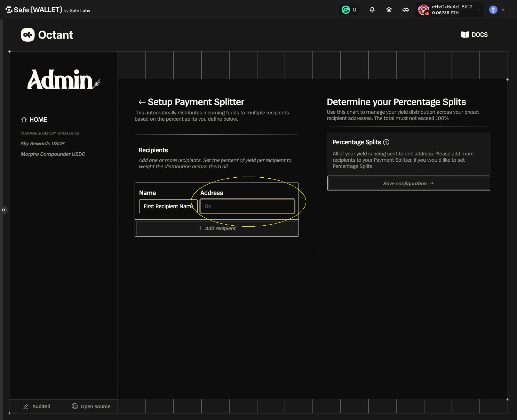Click Determine your Percentage Splits heading
Image resolution: width=517 pixels, height=420 pixels.
click(396, 102)
